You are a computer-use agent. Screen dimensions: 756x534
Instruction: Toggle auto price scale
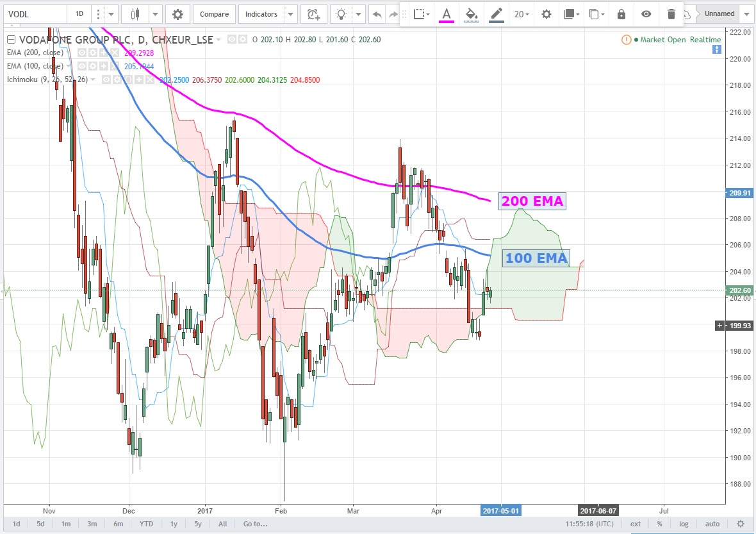click(x=712, y=524)
